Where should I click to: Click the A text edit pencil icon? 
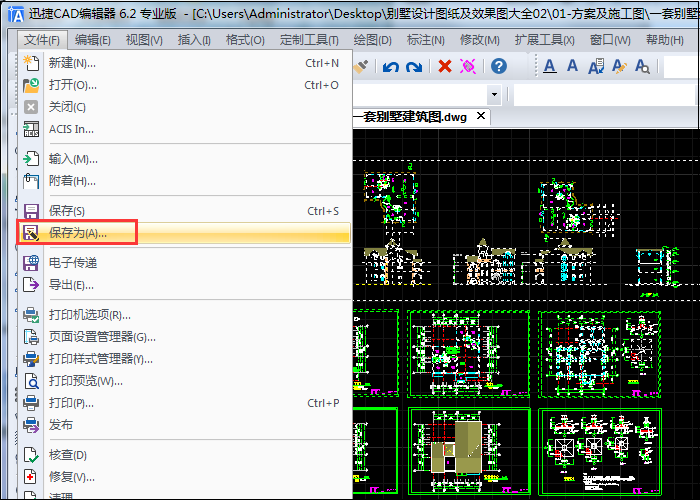(619, 67)
